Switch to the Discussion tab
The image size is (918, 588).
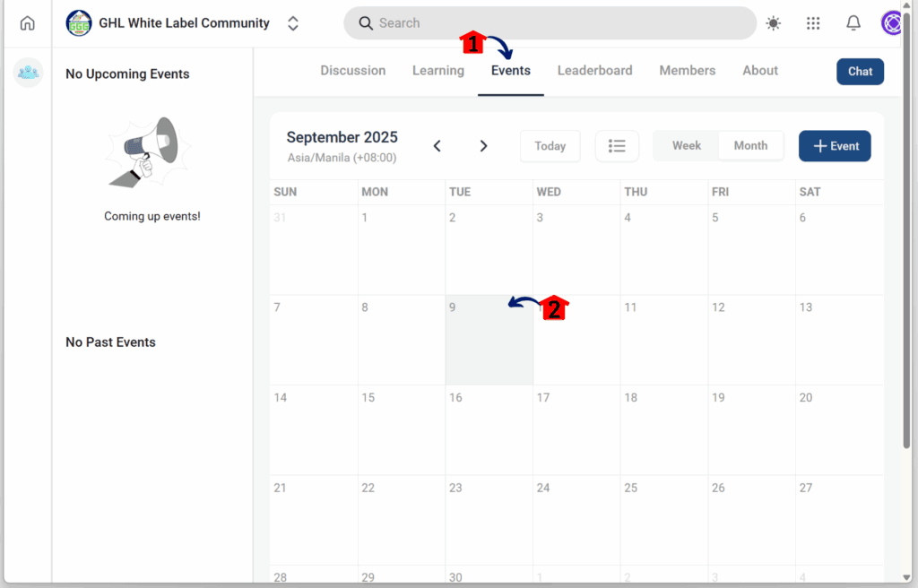pos(353,71)
